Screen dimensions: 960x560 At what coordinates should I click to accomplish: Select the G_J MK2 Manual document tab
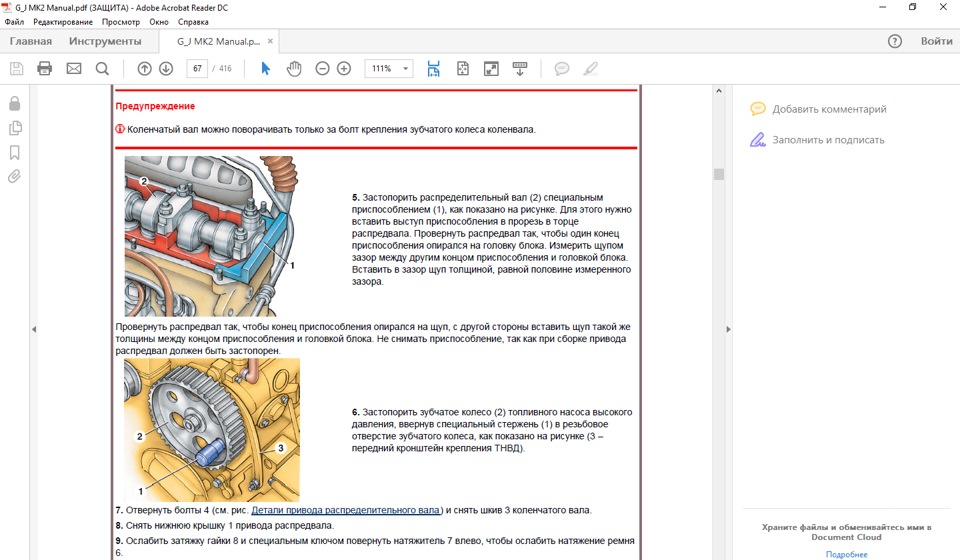pos(218,41)
